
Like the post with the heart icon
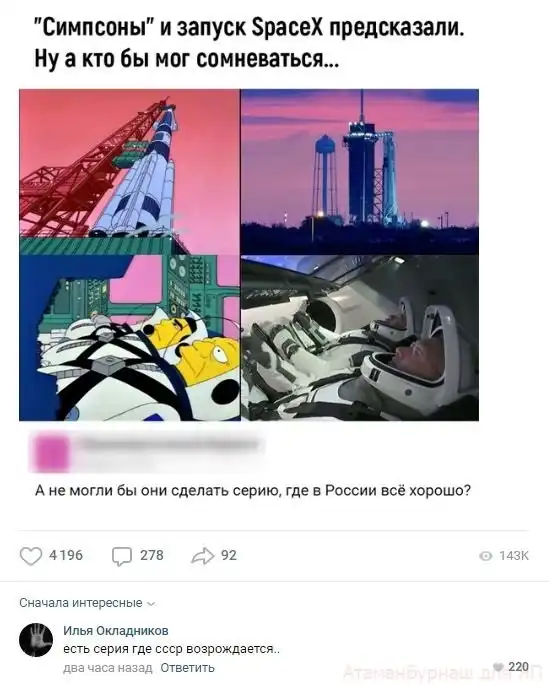tap(31, 556)
